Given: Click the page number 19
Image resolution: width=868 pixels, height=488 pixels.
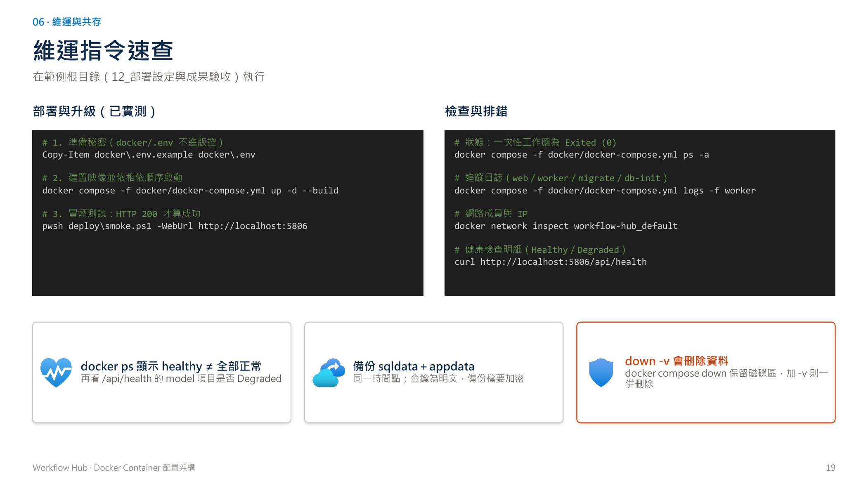Looking at the screenshot, I should point(830,468).
